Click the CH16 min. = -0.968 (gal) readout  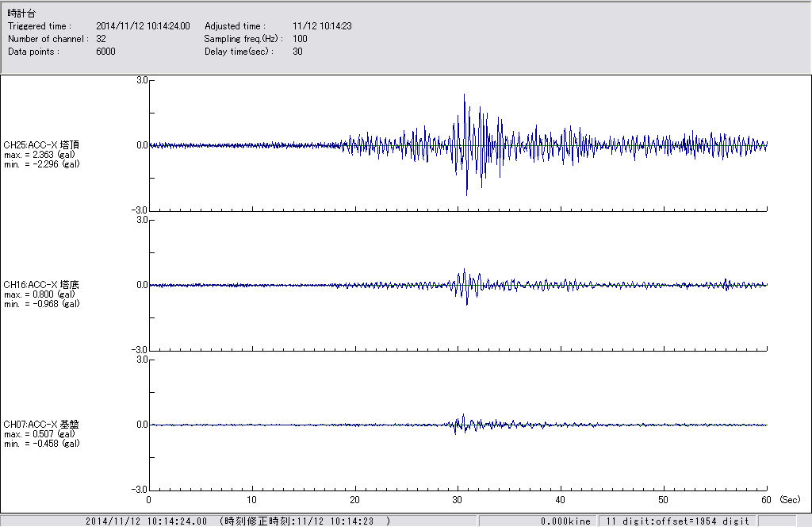(41, 304)
